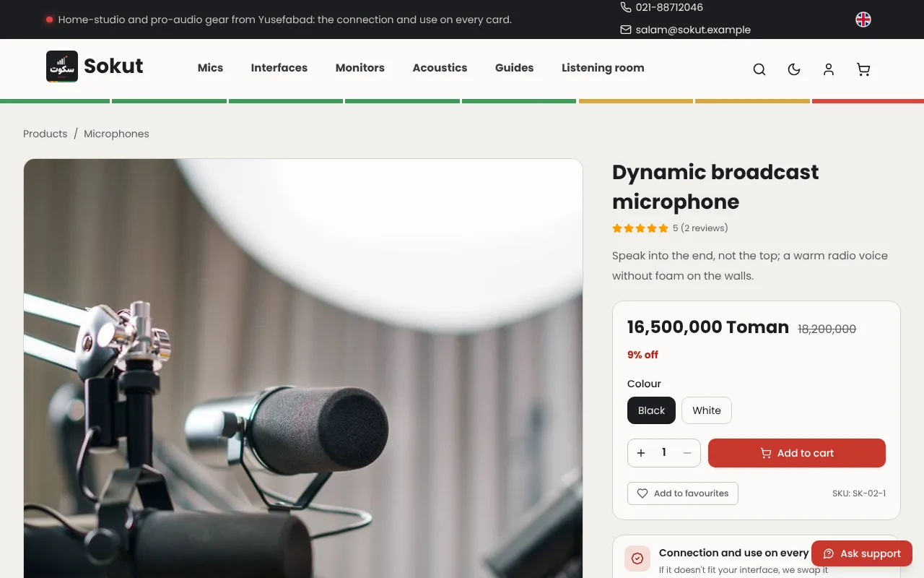Toggle dark mode moon icon
The width and height of the screenshot is (924, 578).
pyautogui.click(x=794, y=69)
